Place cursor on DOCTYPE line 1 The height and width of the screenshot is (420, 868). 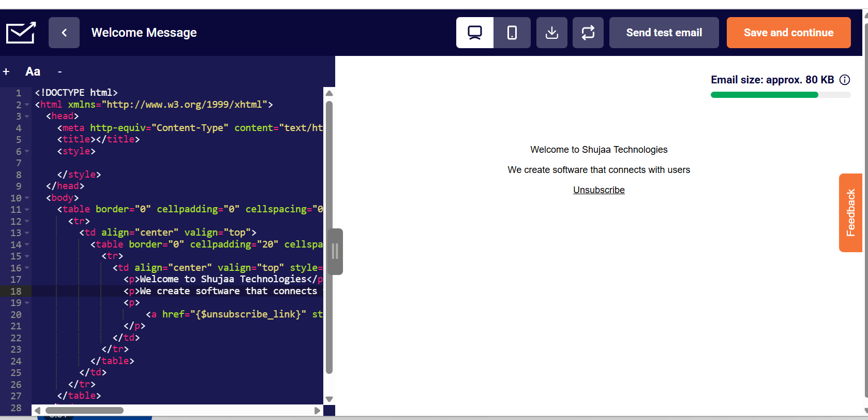(x=77, y=93)
